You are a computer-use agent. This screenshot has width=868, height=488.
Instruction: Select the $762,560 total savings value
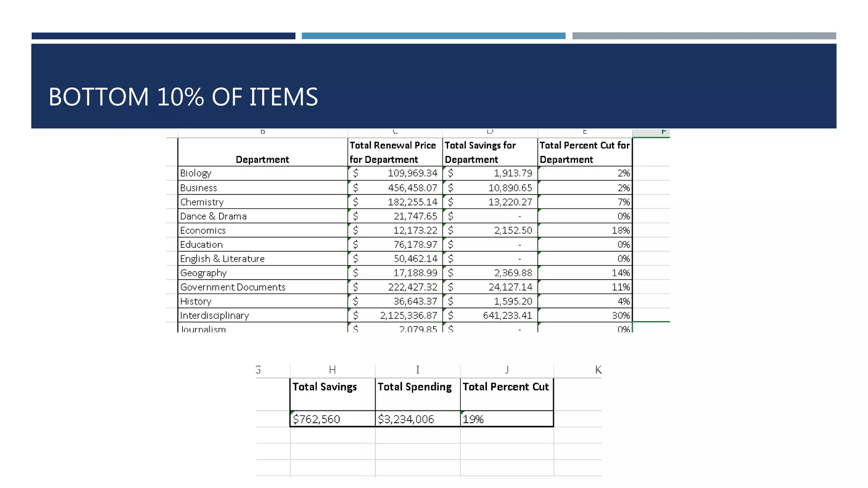[333, 419]
